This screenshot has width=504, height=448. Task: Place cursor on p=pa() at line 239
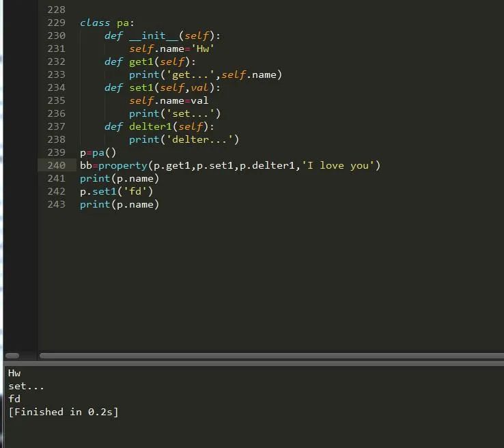point(98,152)
